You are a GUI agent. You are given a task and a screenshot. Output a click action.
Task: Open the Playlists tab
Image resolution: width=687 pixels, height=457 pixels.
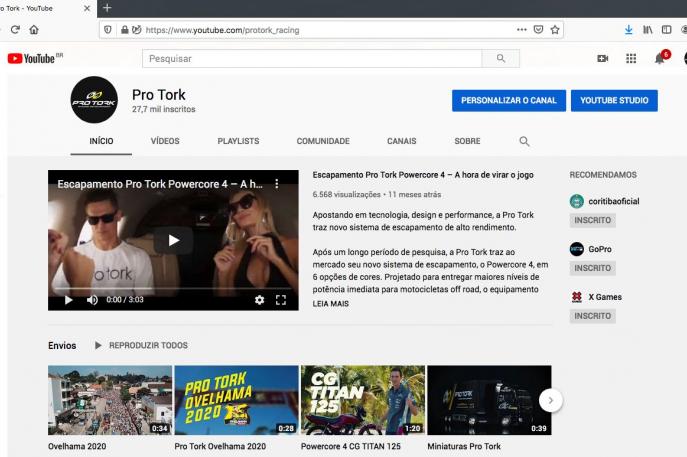click(238, 141)
